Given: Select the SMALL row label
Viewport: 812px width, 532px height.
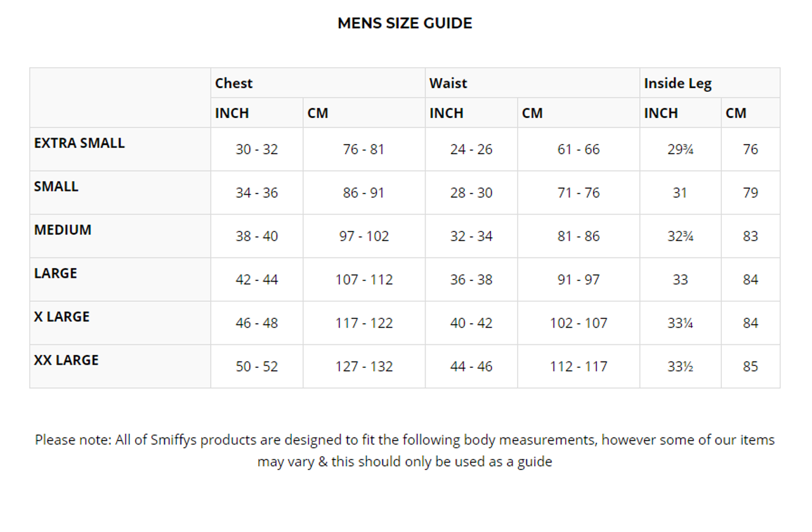Looking at the screenshot, I should click(56, 186).
